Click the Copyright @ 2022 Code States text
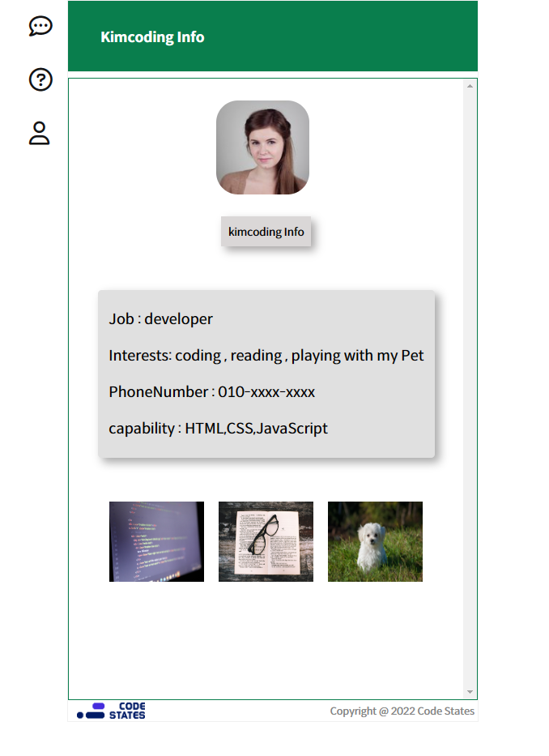The image size is (549, 756). pos(402,711)
